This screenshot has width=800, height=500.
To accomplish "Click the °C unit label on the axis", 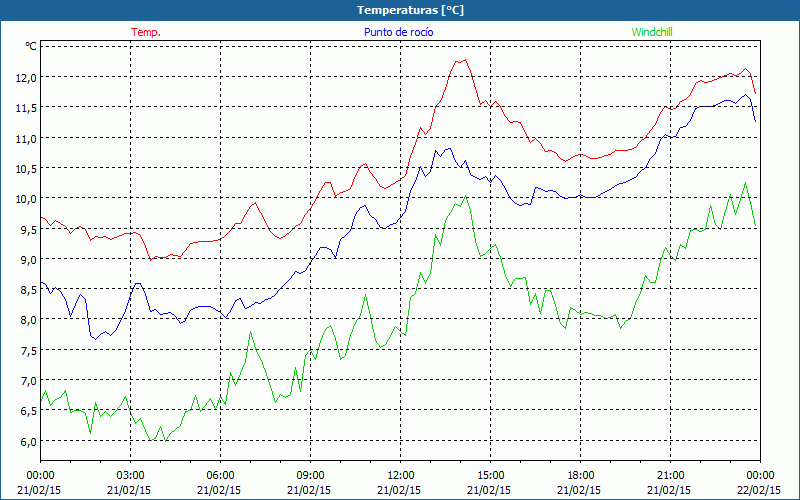I will pos(31,46).
